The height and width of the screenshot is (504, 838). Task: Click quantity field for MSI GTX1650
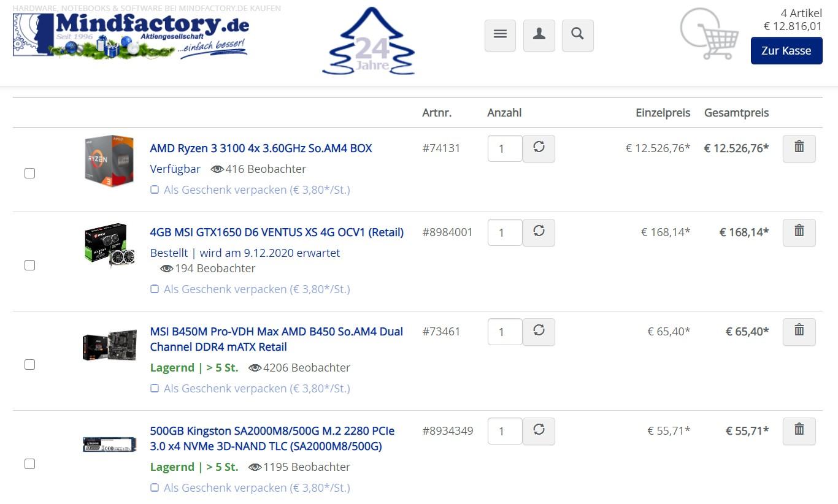pos(505,232)
